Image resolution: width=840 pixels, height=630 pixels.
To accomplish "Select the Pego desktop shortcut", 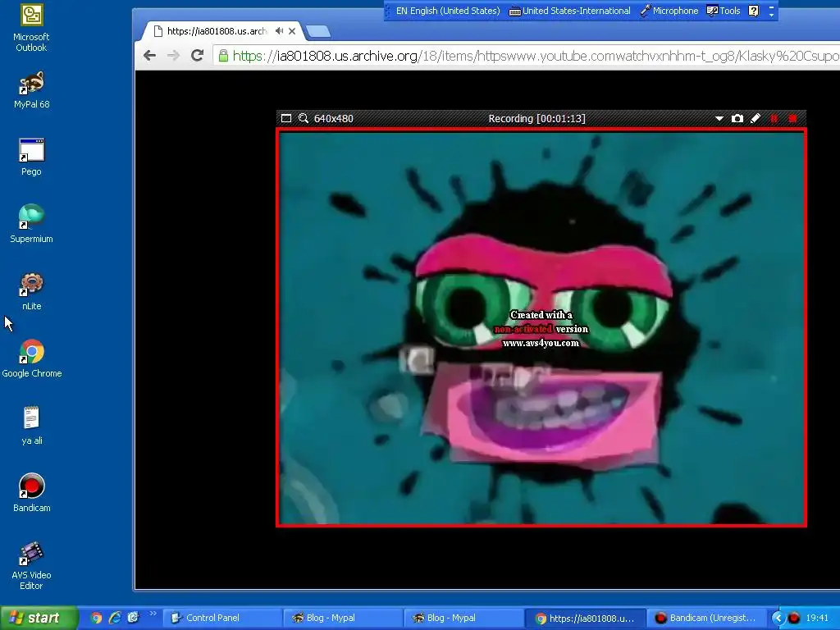I will (x=32, y=157).
